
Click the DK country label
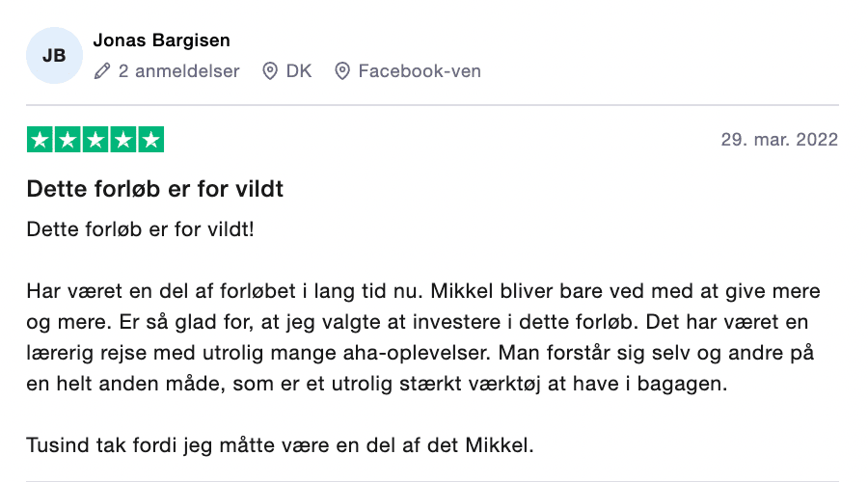[299, 71]
